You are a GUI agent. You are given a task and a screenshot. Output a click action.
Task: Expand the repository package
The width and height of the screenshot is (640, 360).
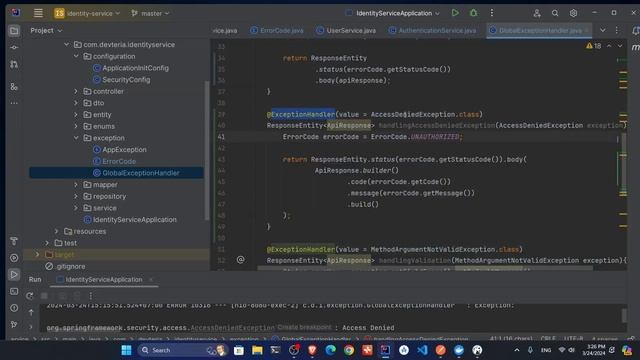(76, 196)
